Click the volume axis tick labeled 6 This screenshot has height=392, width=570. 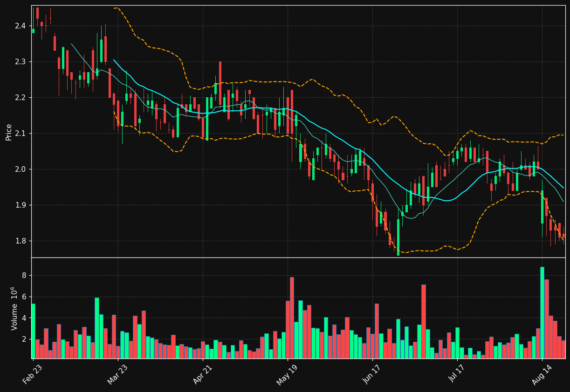[x=24, y=297]
